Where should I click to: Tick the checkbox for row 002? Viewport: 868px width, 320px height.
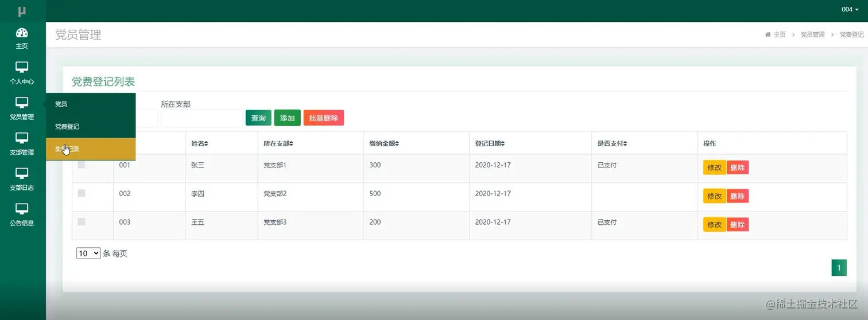pos(82,194)
